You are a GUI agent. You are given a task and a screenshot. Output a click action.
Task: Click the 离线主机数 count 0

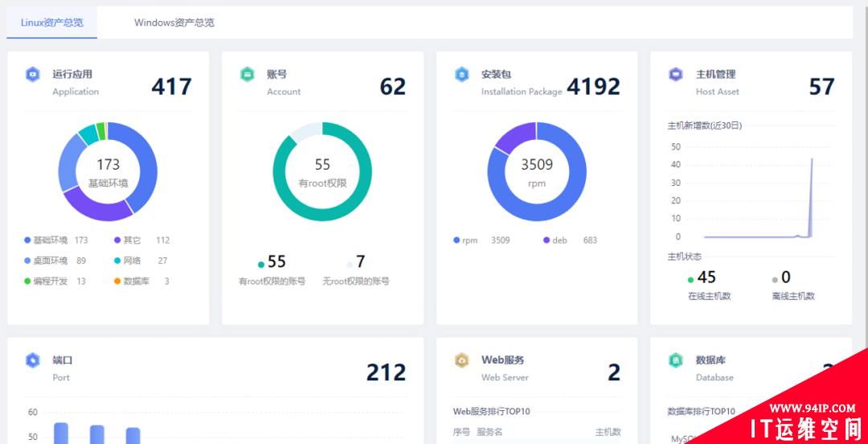[x=785, y=277]
